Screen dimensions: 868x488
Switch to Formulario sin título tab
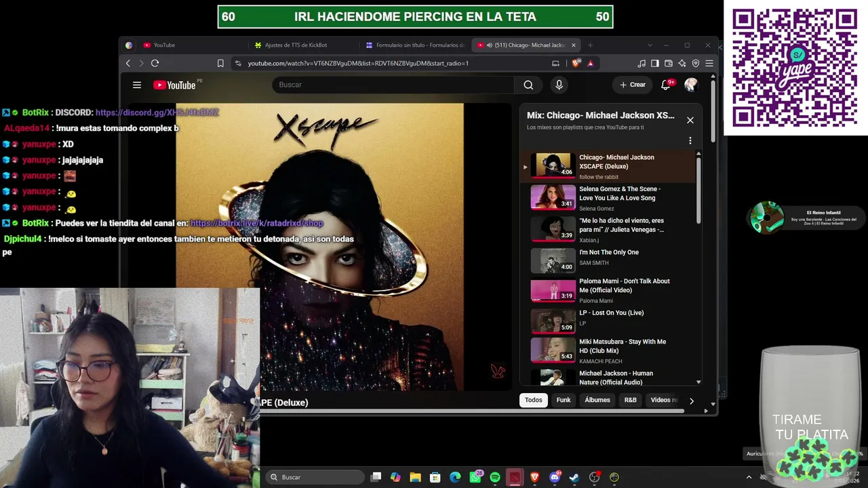point(414,45)
